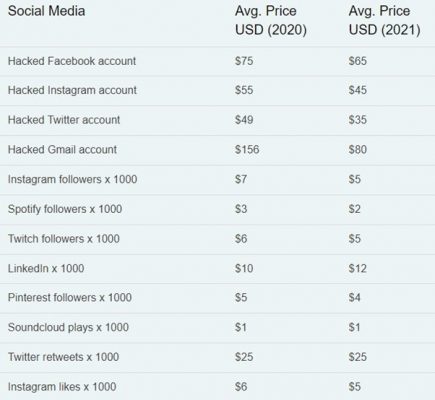Select the $156 Gmail 2020 price cell
435x400 pixels.
(x=247, y=149)
